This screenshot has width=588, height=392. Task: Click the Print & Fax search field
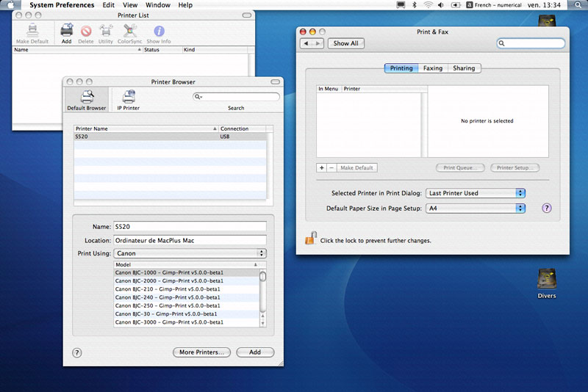pos(531,43)
